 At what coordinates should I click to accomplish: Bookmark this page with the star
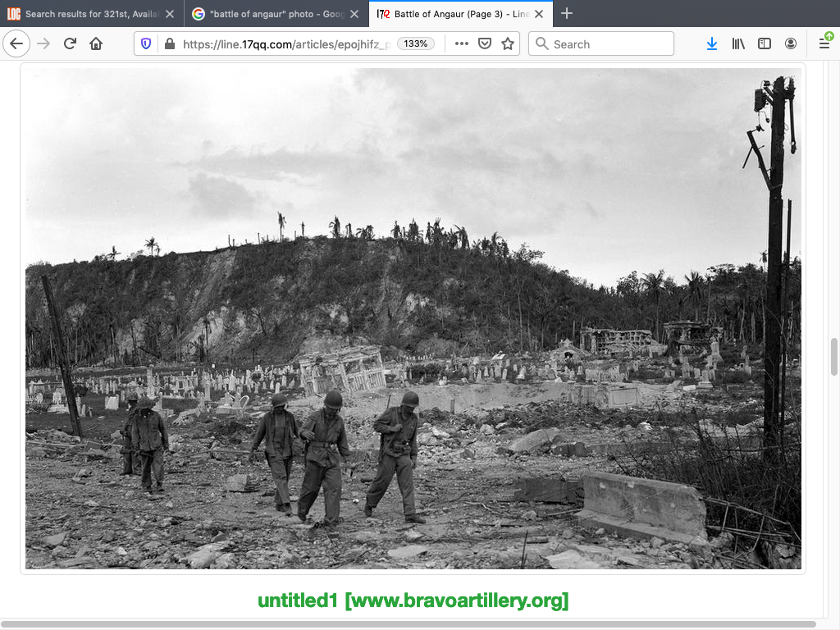coord(508,44)
